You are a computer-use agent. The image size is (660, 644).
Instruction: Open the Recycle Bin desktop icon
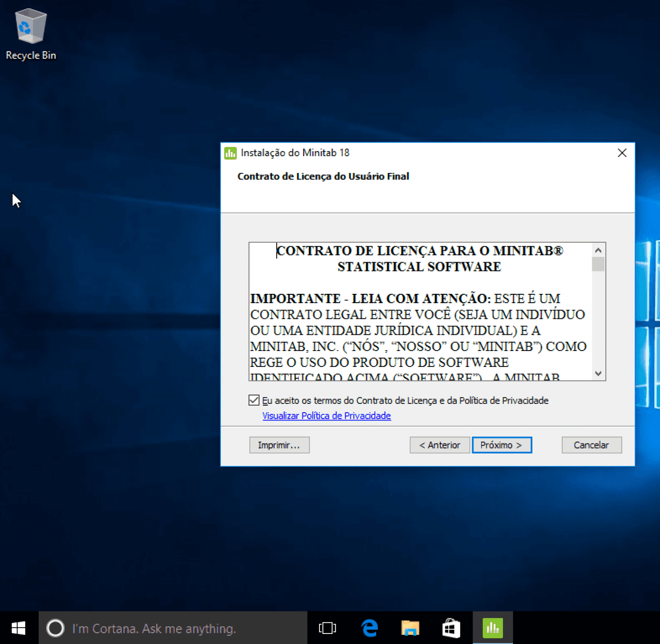coord(31,34)
